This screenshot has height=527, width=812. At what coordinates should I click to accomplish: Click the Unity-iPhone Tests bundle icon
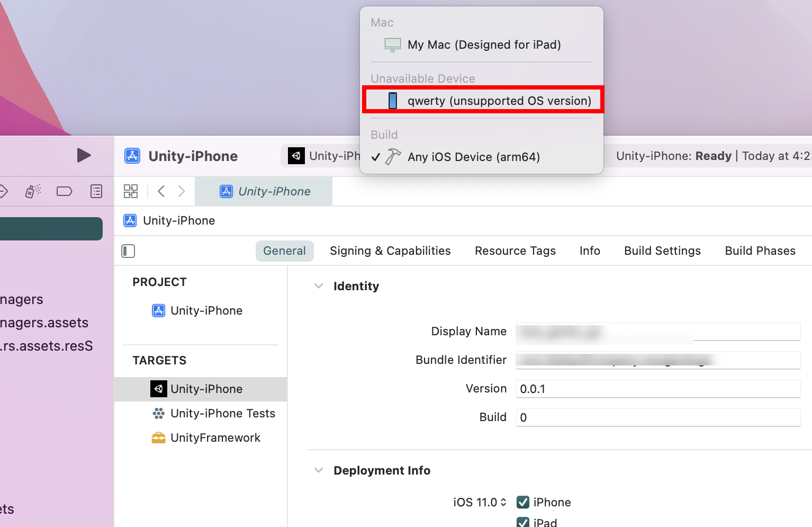coord(158,413)
